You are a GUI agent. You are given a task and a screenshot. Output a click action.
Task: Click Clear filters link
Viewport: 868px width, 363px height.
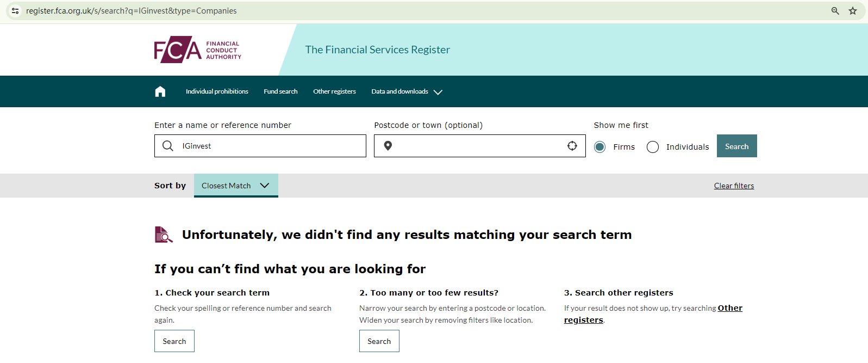tap(734, 186)
